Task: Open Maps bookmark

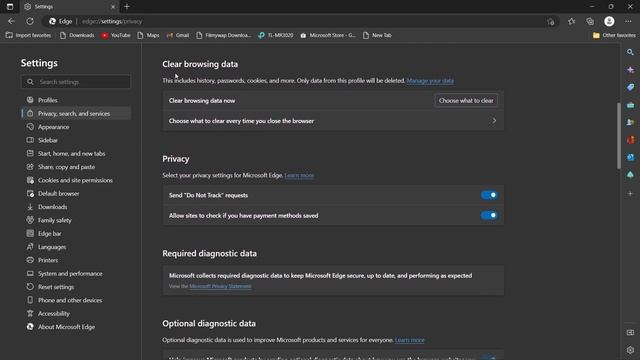Action: point(148,36)
